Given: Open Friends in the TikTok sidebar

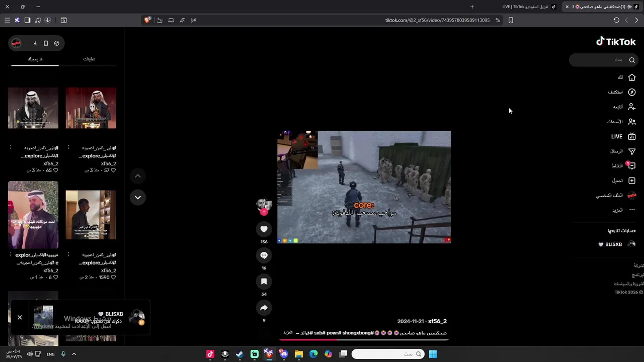Looking at the screenshot, I should coord(621,122).
